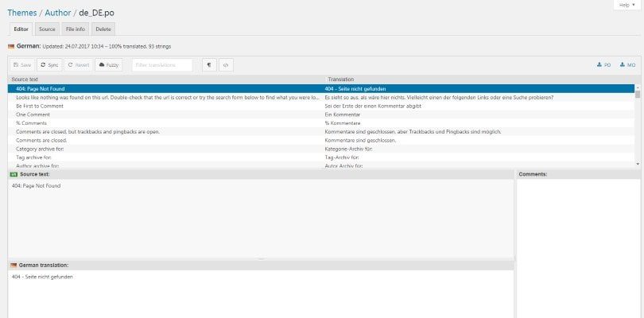Open the Delete tab
Screen dimensions: 644x318
(103, 29)
